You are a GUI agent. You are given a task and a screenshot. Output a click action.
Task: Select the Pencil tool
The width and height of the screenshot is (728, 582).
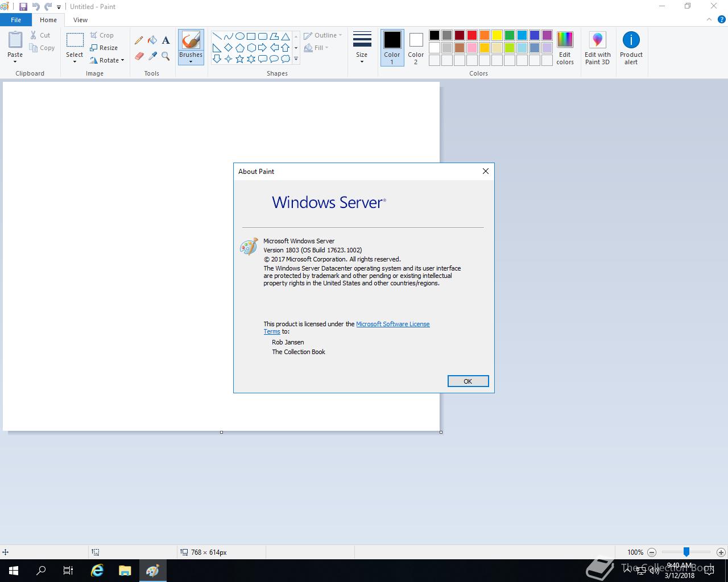(139, 40)
